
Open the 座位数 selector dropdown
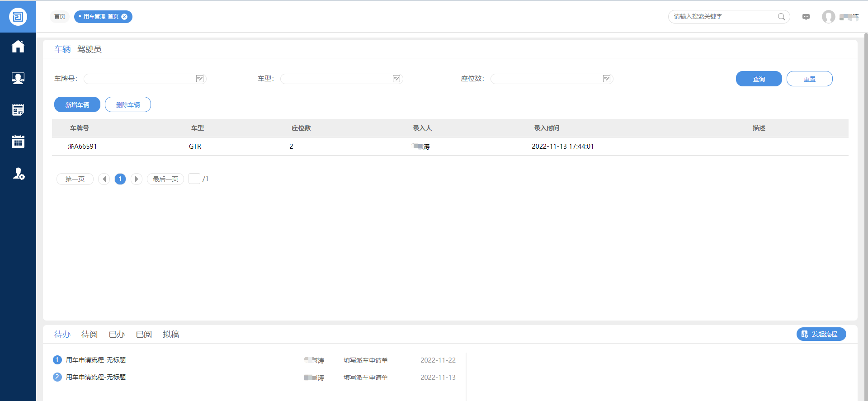607,79
